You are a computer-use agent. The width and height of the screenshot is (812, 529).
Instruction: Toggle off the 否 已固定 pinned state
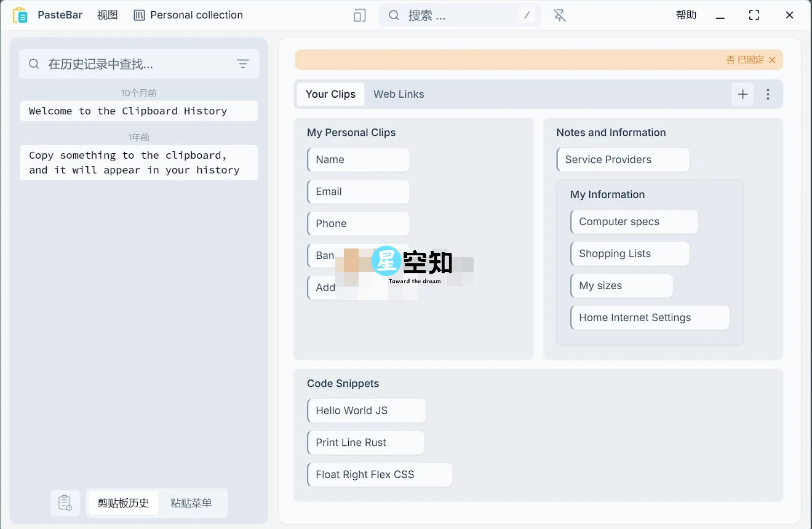point(745,60)
